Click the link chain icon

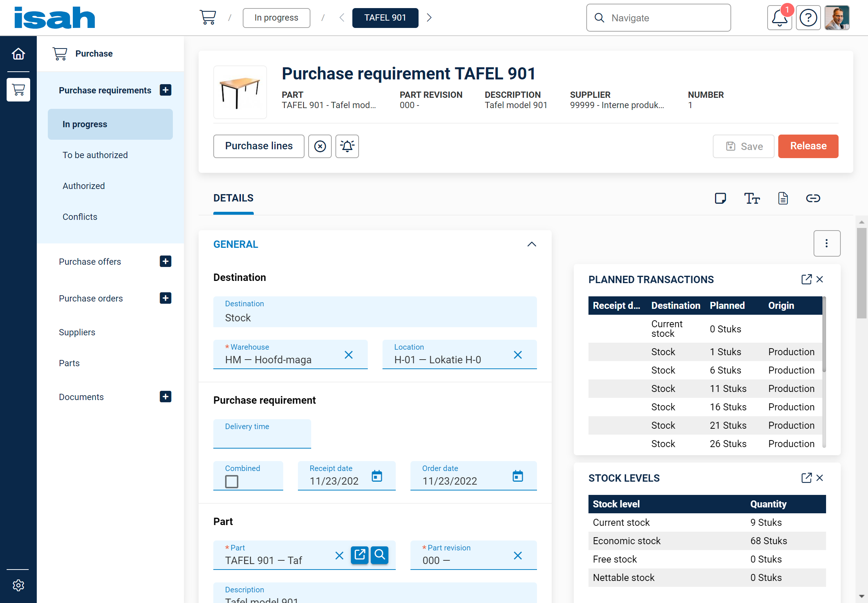coord(812,198)
